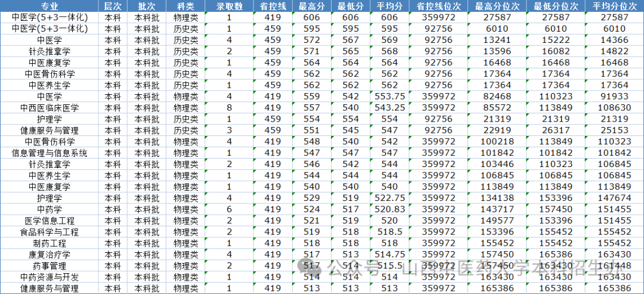Select the rank cell 26317
Viewport: 644px width, 294px height.
pyautogui.click(x=556, y=130)
